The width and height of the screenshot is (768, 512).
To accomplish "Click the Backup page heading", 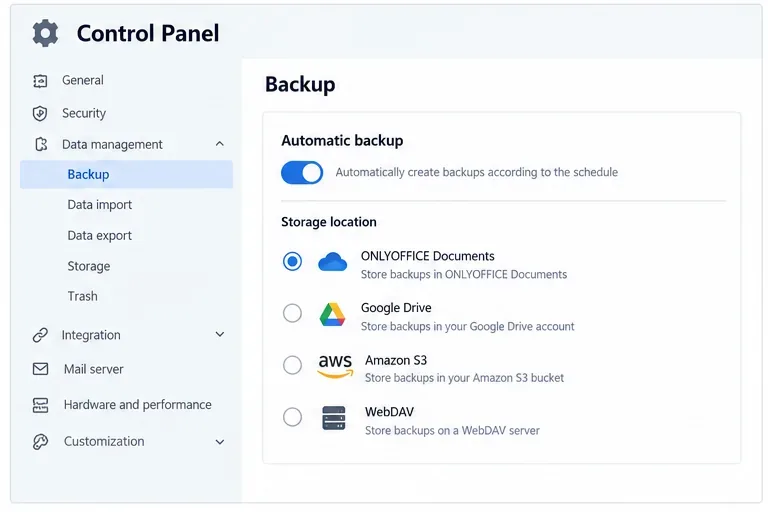I will point(300,84).
